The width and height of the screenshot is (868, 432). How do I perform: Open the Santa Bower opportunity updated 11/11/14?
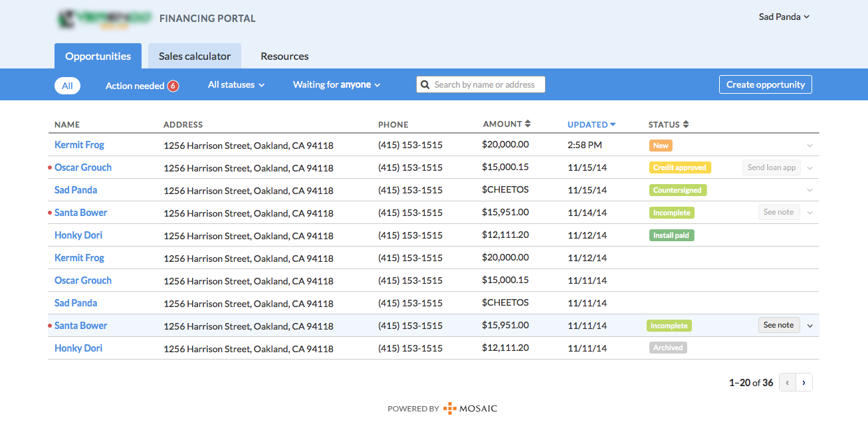(80, 326)
